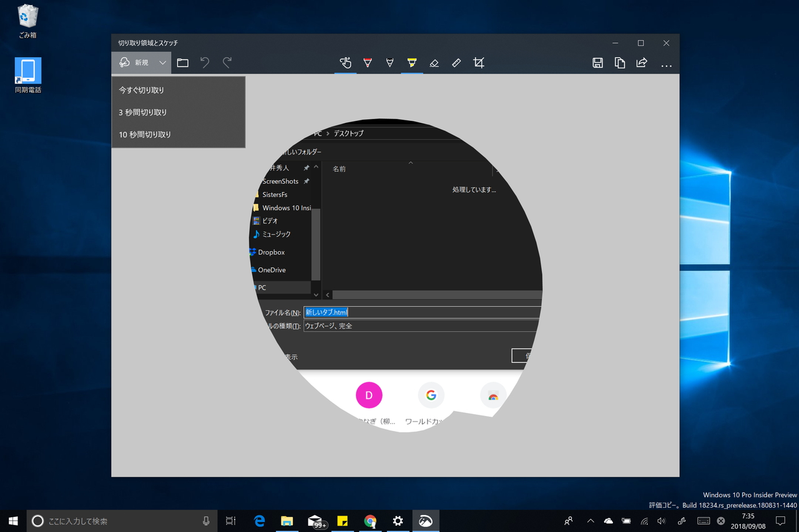This screenshot has width=799, height=532.
Task: Copy the snip to clipboard
Action: [x=620, y=62]
